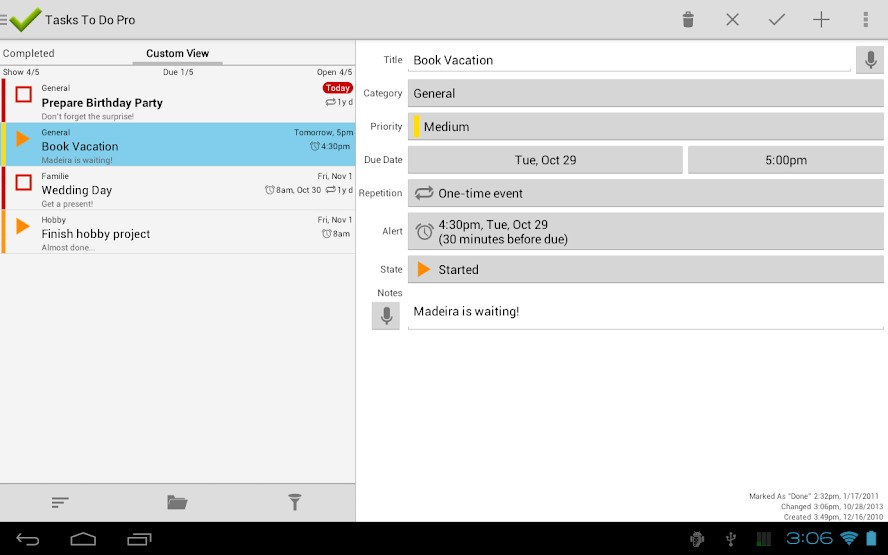
Task: Tap Tomorrow, 5pm due text
Action: [323, 132]
